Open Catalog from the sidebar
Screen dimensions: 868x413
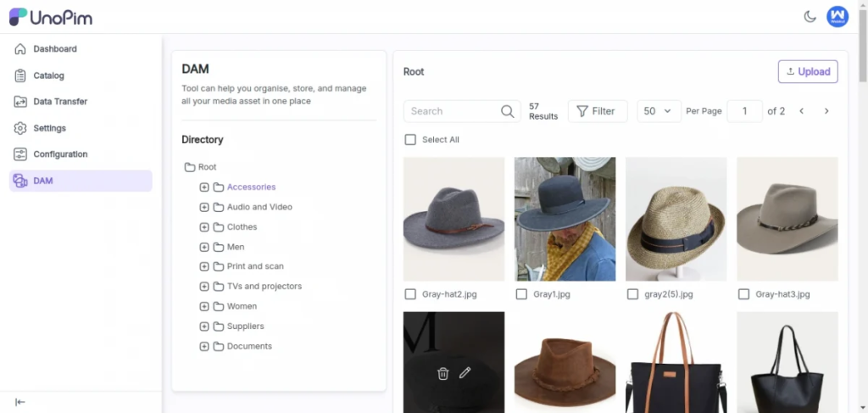(x=81, y=75)
